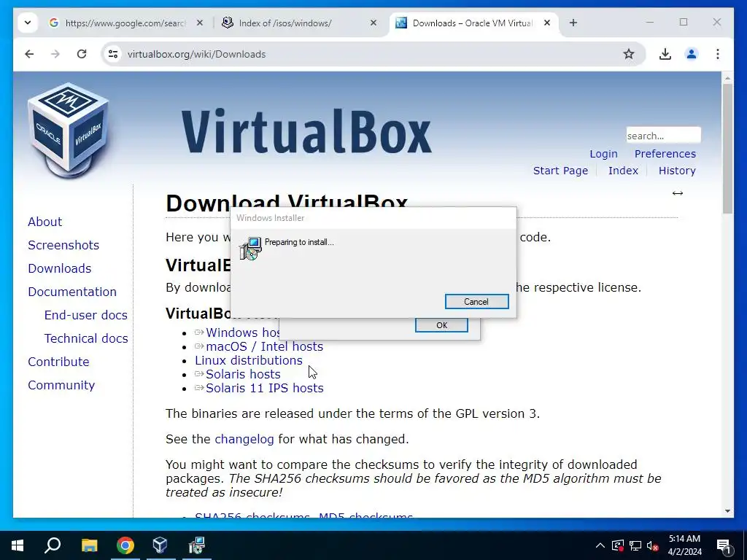Open Screenshots in the sidebar
The image size is (747, 560).
pos(63,245)
